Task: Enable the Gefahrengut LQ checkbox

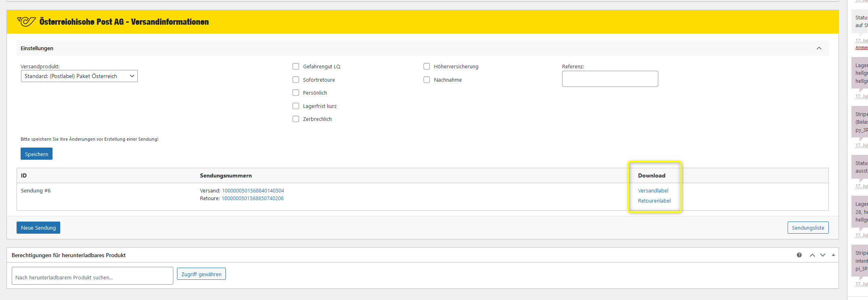Action: click(x=296, y=66)
